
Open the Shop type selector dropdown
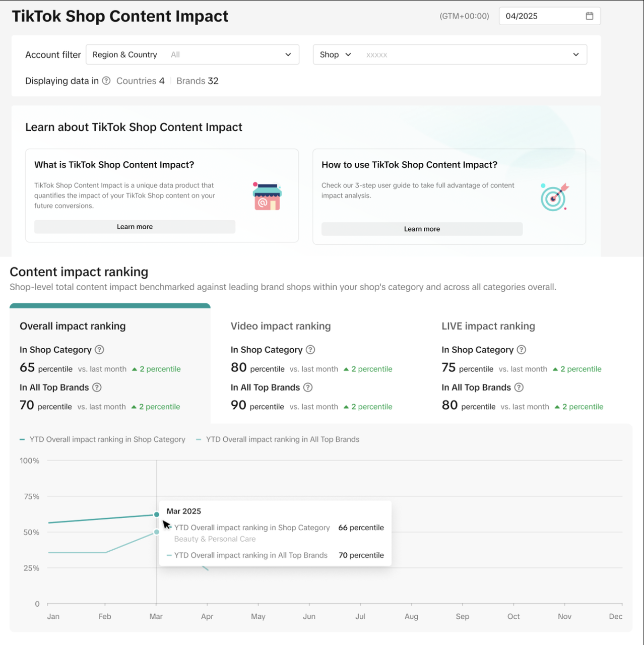coord(335,54)
